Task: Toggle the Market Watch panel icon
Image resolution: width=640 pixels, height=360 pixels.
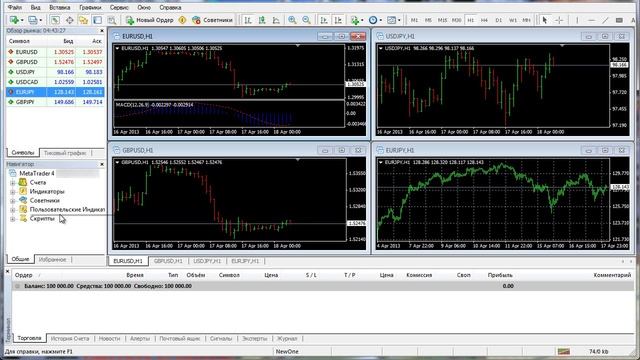Action: coord(55,20)
